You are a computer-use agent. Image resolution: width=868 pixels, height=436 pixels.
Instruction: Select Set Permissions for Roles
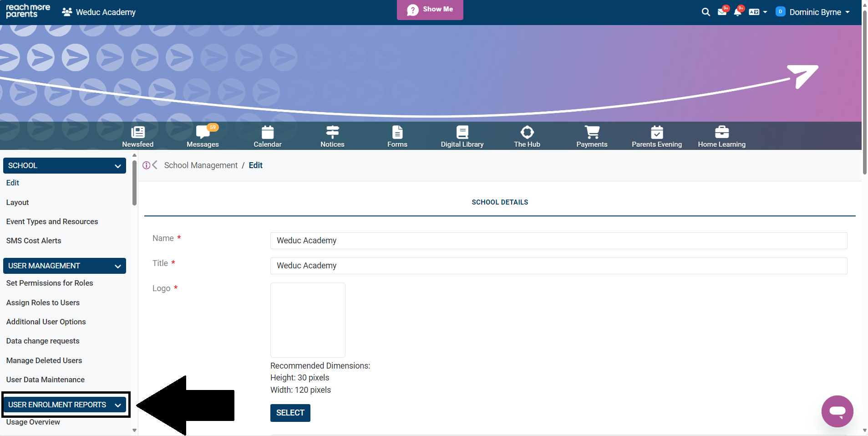(50, 283)
